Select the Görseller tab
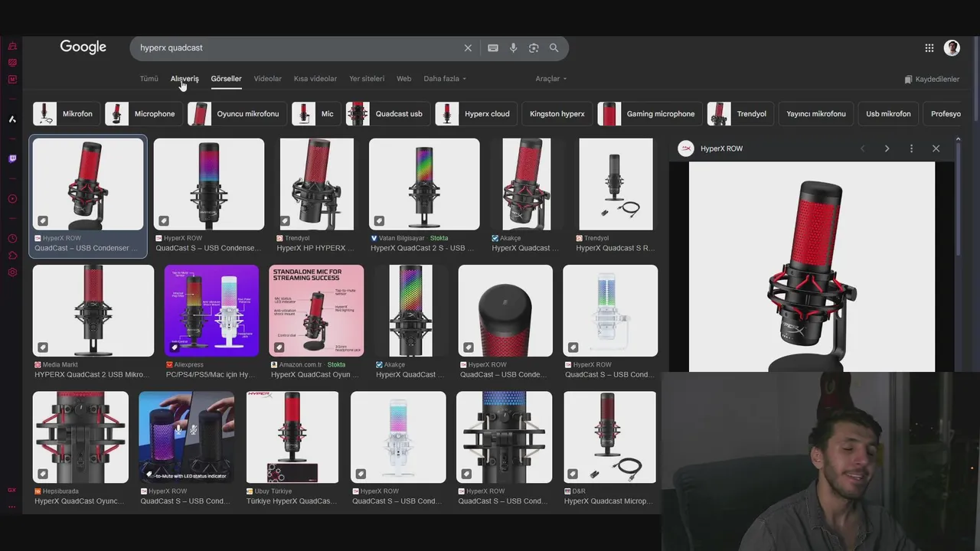 click(226, 79)
